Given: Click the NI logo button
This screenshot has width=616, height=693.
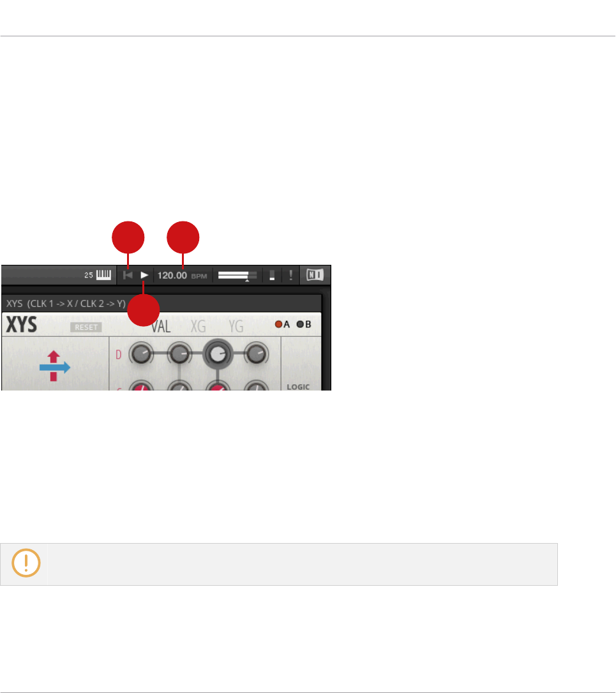Looking at the screenshot, I should click(x=315, y=275).
